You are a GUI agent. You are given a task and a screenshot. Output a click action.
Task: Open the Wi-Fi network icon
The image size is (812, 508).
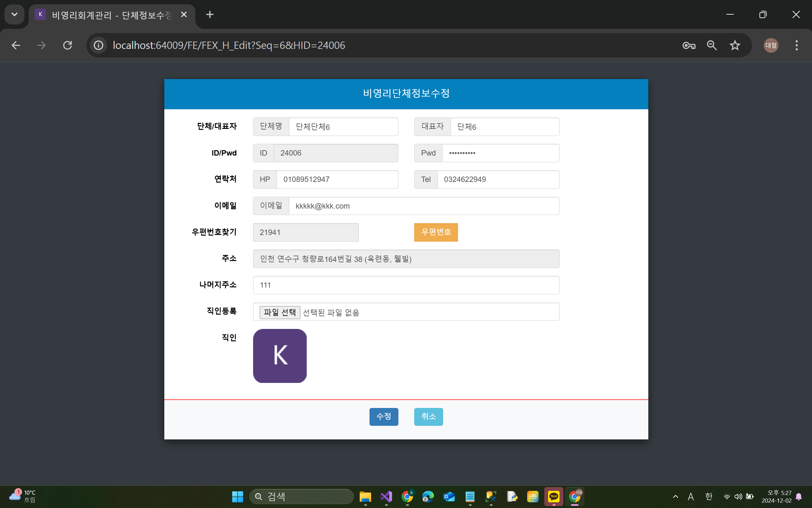click(726, 497)
